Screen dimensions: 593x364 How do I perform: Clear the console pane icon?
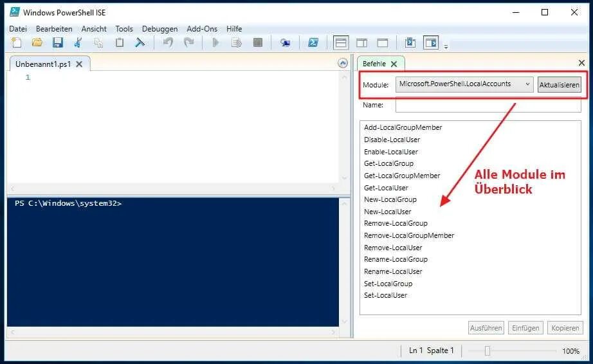click(x=140, y=42)
